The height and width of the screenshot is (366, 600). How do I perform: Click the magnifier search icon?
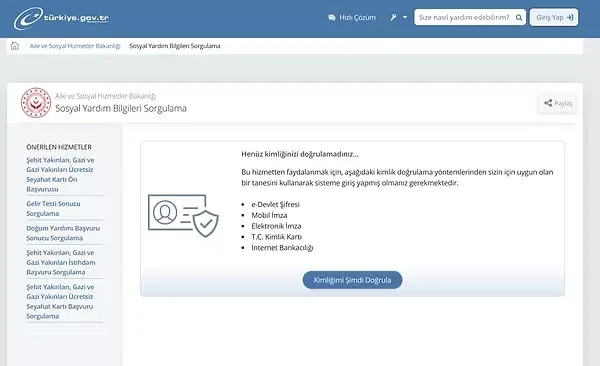pyautogui.click(x=519, y=18)
